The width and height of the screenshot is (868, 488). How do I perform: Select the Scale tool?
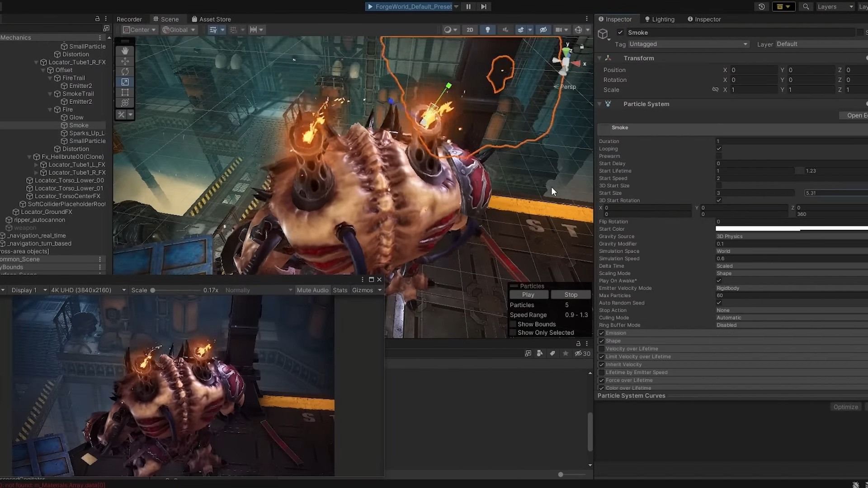point(125,82)
